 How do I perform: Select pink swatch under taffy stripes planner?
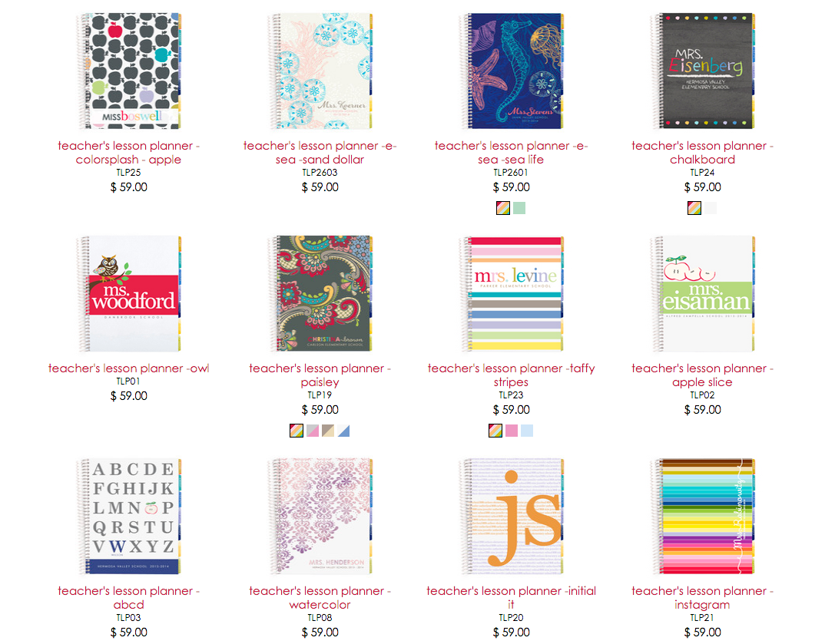click(x=512, y=431)
